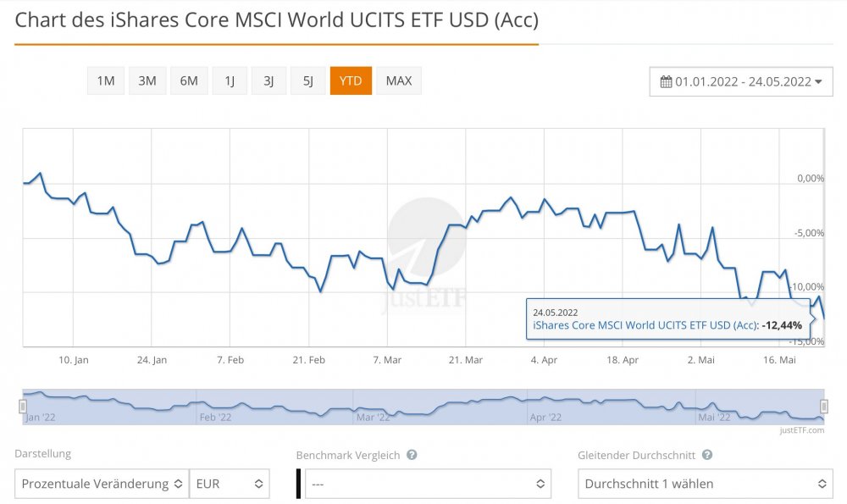Viewport: 847px width, 504px height.
Task: Show the MAX time range
Action: (x=399, y=81)
